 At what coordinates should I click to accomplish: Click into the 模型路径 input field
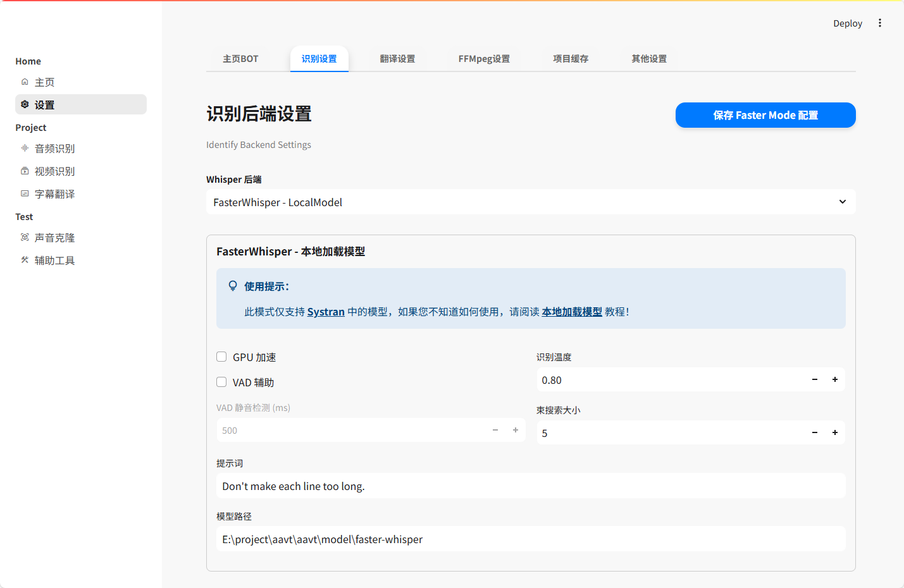click(530, 539)
